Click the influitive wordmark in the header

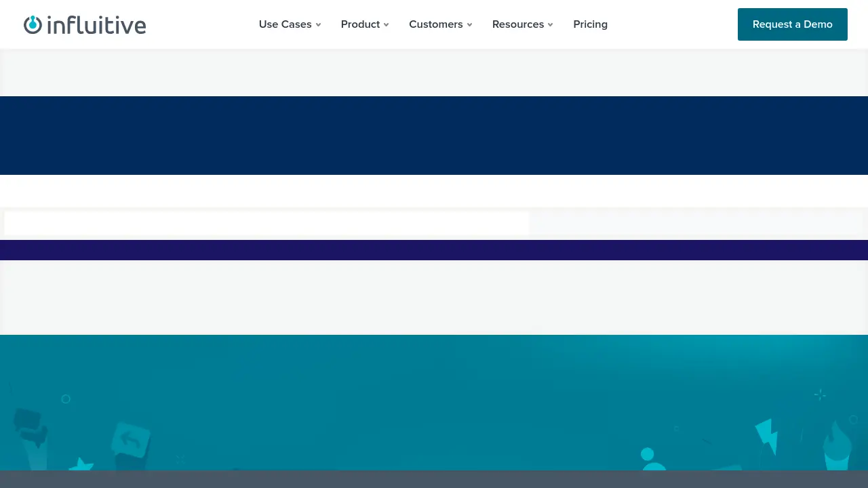[x=96, y=24]
